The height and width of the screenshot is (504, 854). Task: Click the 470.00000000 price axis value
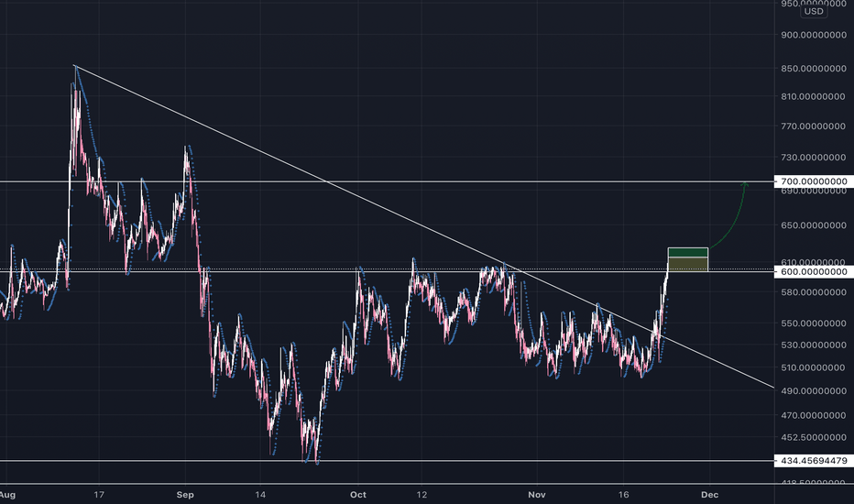813,415
